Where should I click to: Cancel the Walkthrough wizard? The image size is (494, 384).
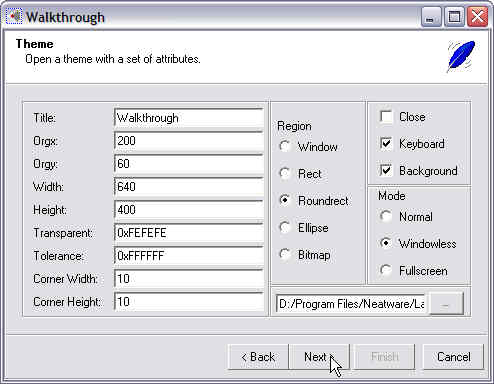[453, 357]
